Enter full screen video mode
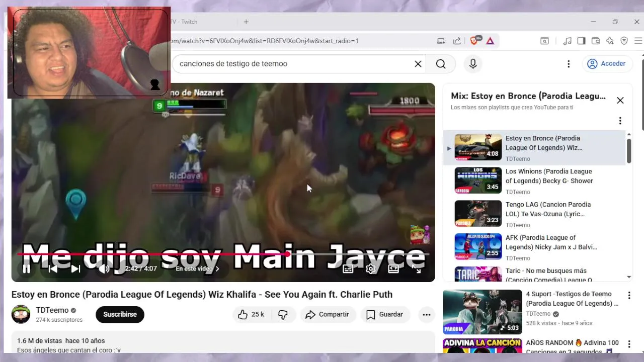Image resolution: width=644 pixels, height=362 pixels. tap(417, 269)
